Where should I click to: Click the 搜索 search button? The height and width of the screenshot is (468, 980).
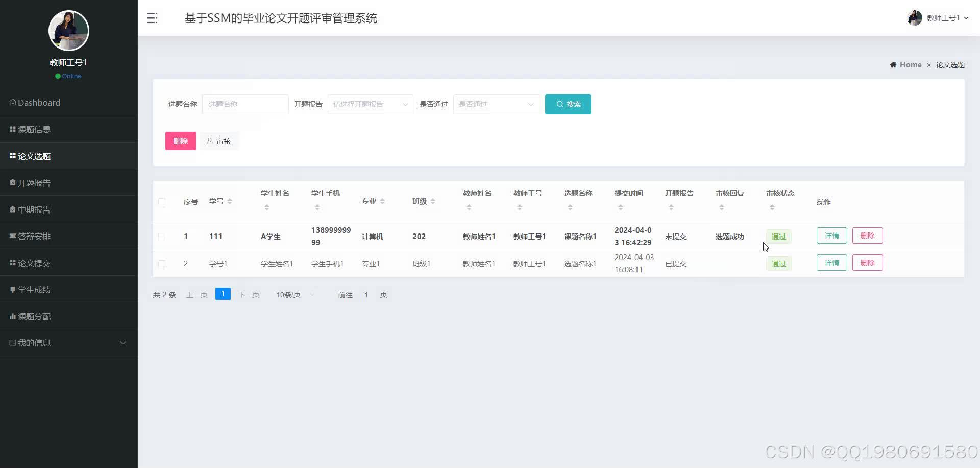pyautogui.click(x=568, y=104)
